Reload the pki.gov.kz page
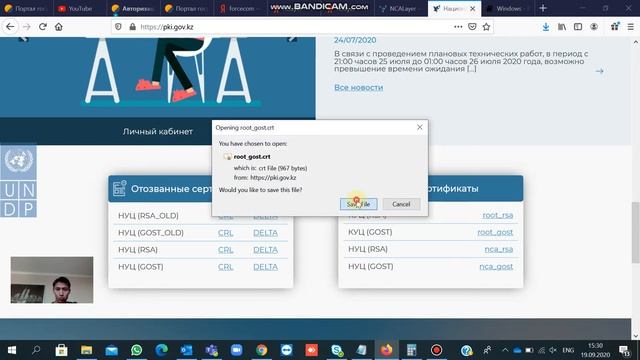The width and height of the screenshot is (640, 360). pos(42,27)
